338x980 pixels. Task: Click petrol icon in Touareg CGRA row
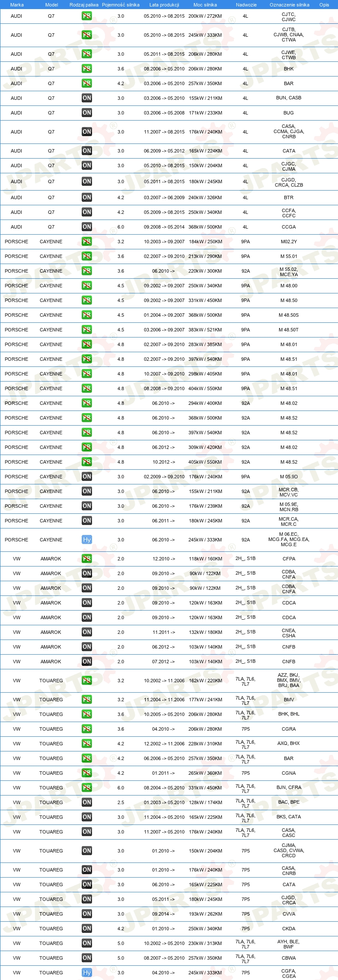87,729
